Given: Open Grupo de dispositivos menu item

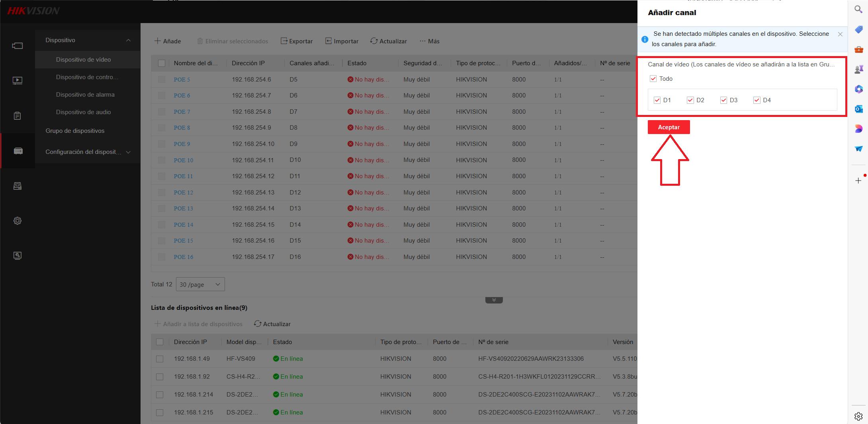Looking at the screenshot, I should pyautogui.click(x=75, y=131).
